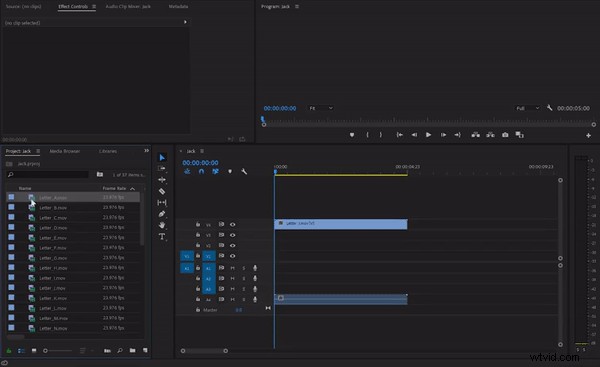Select the Track Select Forward tool
Image resolution: width=600 pixels, height=367 pixels.
162,168
